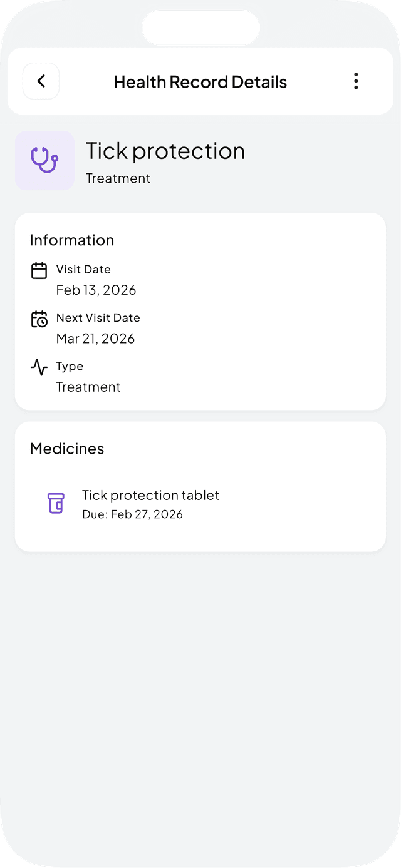Screen dimensions: 401x868
Task: Select the Visit Date value Feb 13, 2026
Action: pyautogui.click(x=96, y=290)
